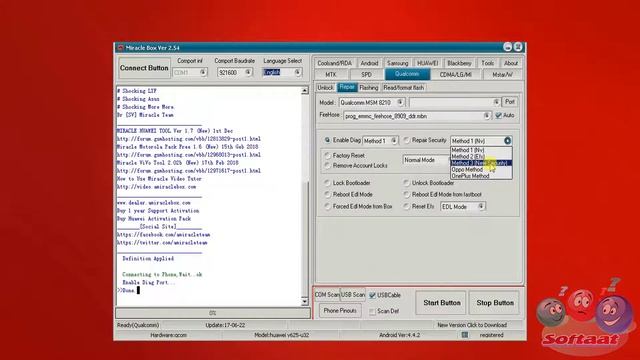The height and width of the screenshot is (360, 640).
Task: Open the Comport Baudrate dropdown
Action: tap(248, 72)
